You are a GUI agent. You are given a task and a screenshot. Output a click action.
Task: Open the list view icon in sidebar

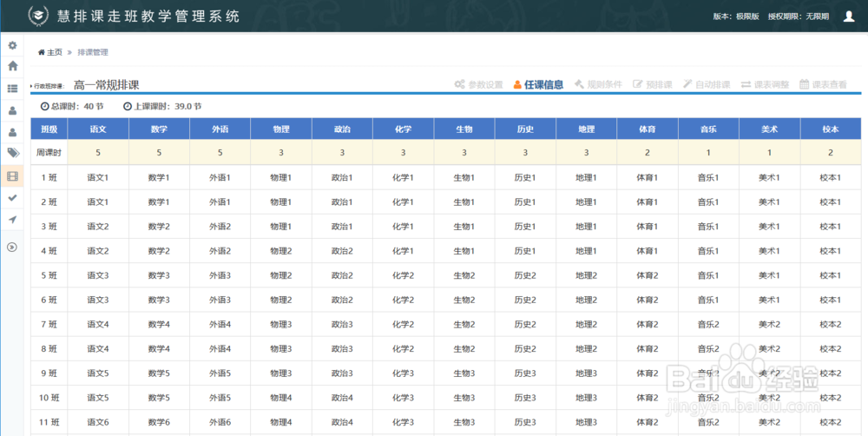12,88
